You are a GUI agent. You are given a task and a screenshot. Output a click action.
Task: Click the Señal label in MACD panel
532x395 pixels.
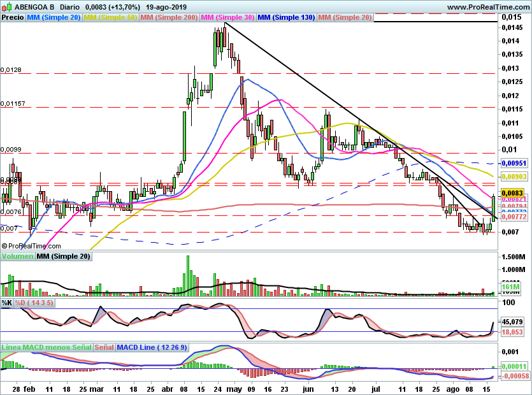click(104, 347)
